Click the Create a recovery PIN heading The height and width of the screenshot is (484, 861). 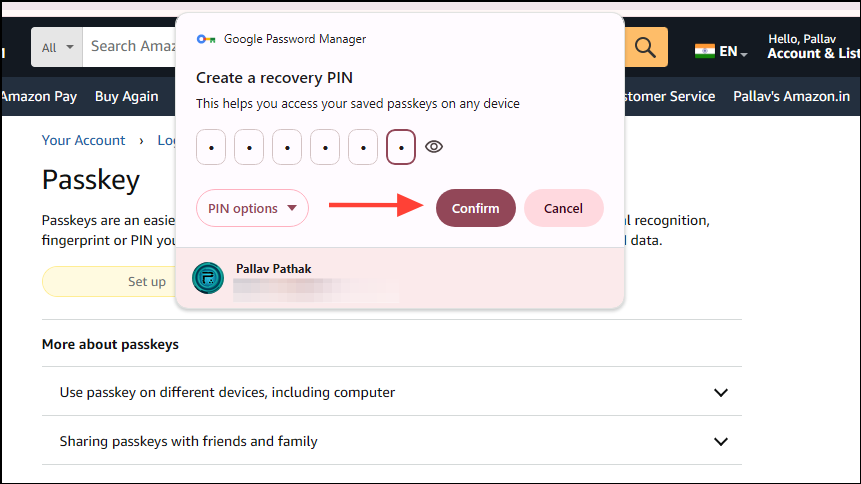point(275,78)
